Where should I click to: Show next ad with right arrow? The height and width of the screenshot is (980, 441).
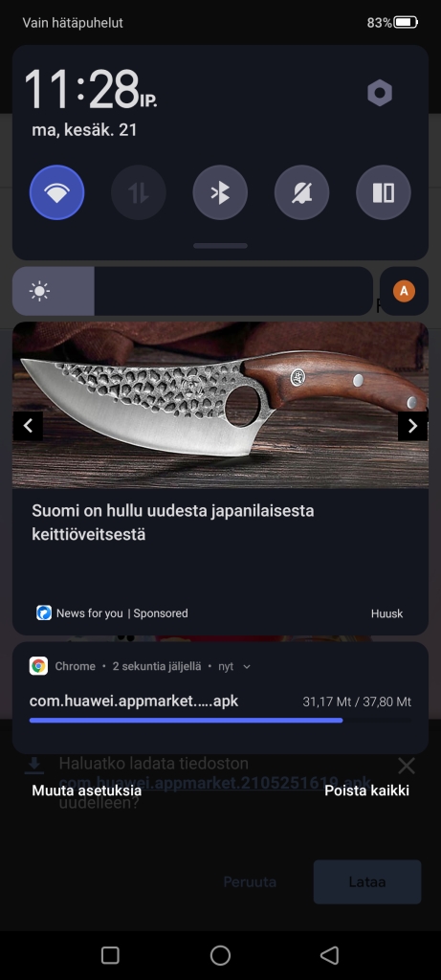point(413,426)
